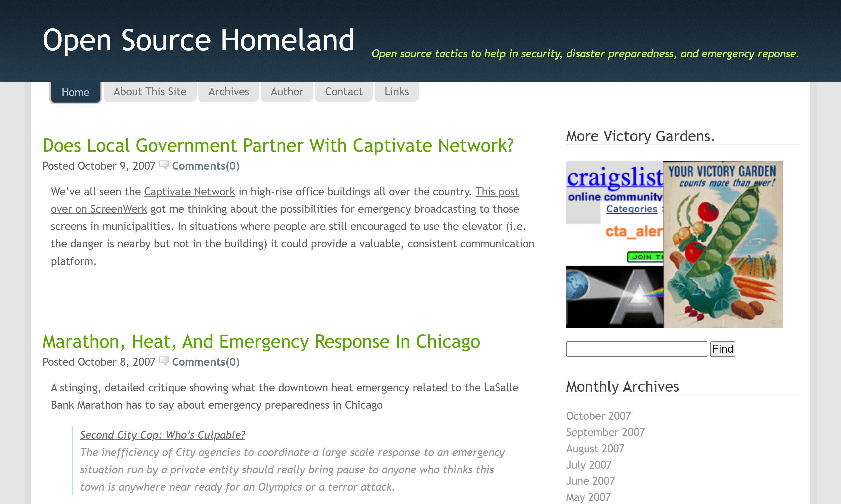
Task: Click the Contact menu item
Action: click(343, 91)
